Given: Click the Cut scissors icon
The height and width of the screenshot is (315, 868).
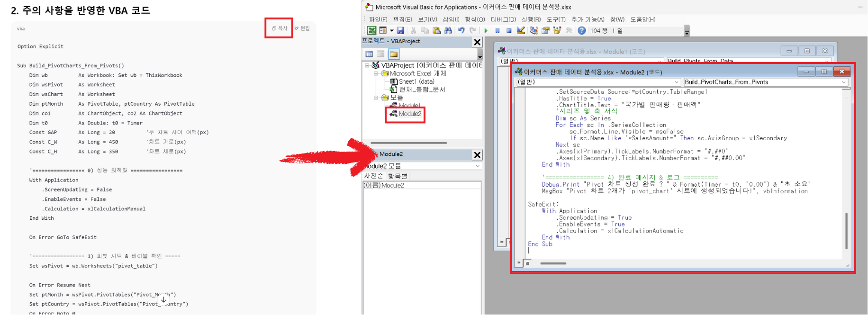Looking at the screenshot, I should [x=414, y=30].
